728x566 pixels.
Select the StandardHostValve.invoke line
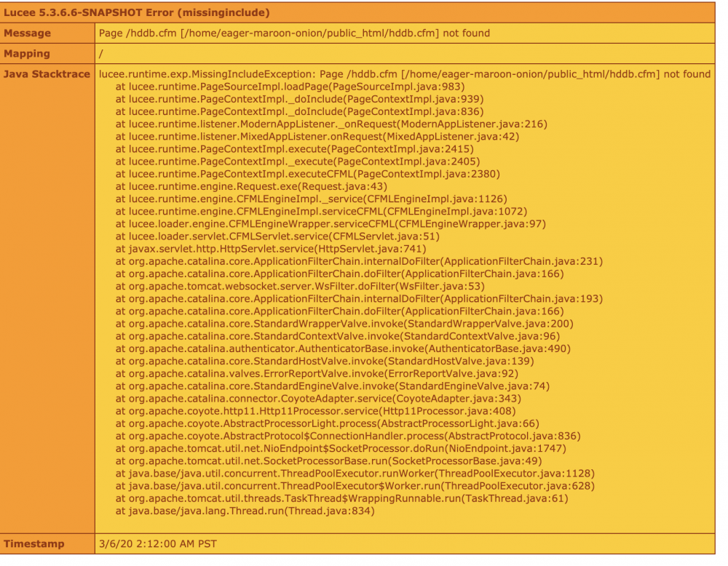point(325,362)
